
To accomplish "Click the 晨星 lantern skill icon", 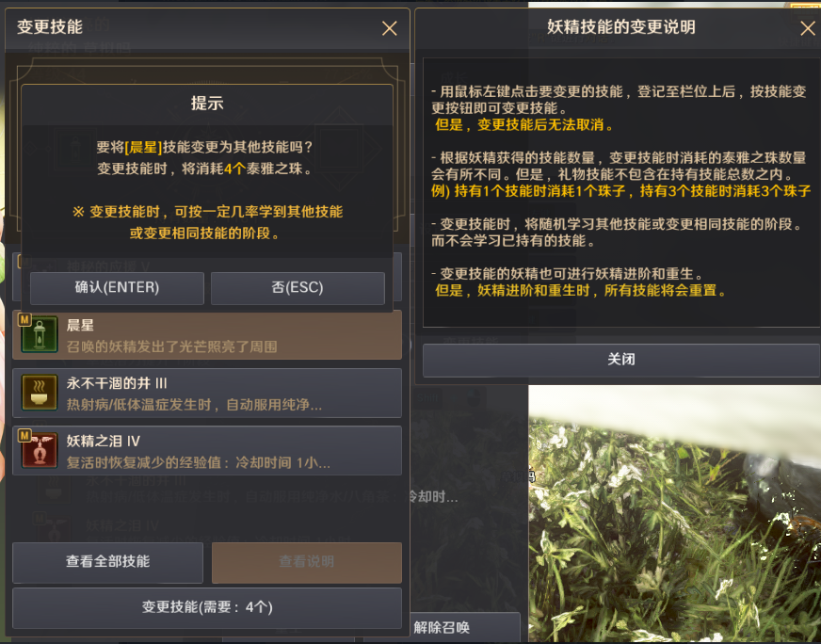I will pos(40,335).
